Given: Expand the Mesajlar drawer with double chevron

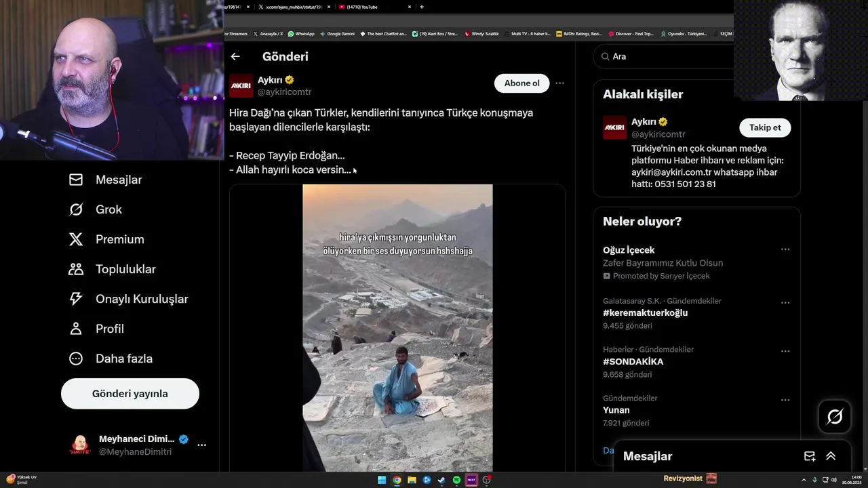Looking at the screenshot, I should (x=831, y=456).
